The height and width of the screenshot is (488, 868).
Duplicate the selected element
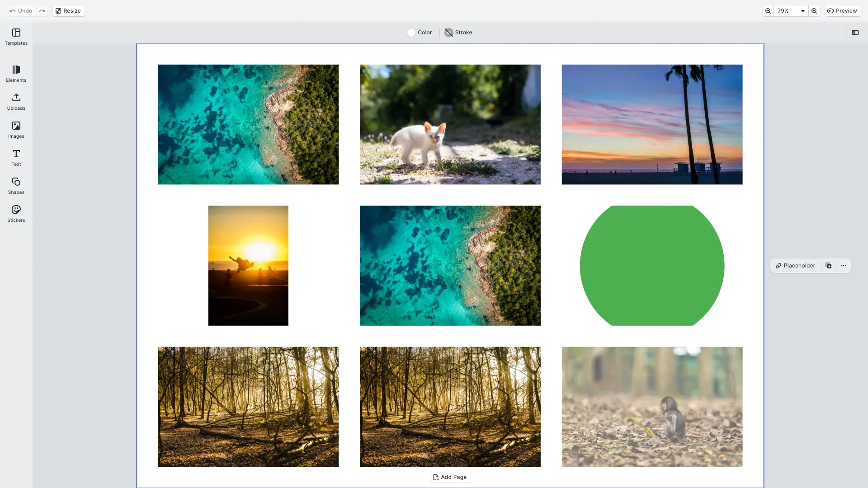(x=828, y=266)
